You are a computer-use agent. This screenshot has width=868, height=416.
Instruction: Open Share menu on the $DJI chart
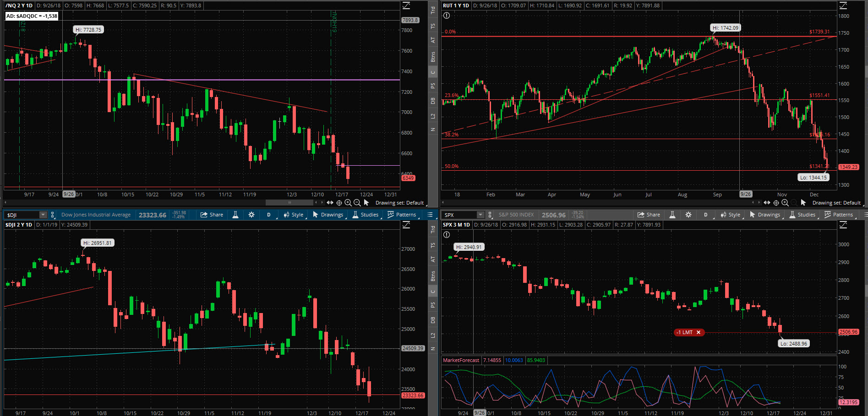pos(212,215)
